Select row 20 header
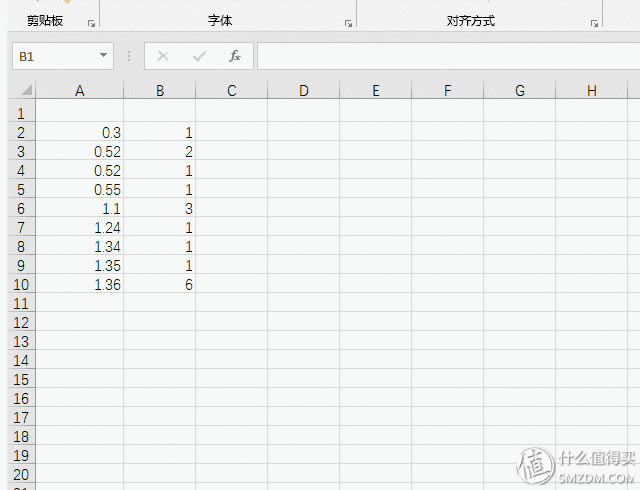640x490 pixels. (22, 474)
